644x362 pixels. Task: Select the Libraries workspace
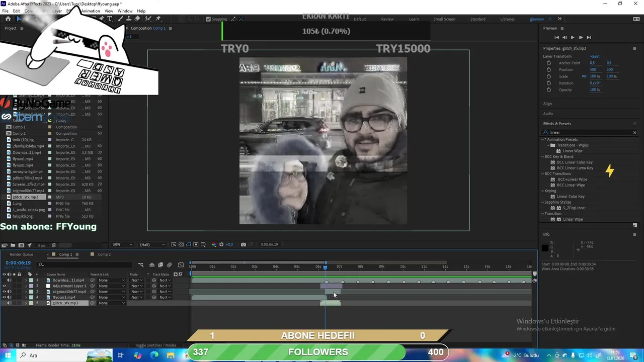tap(507, 19)
